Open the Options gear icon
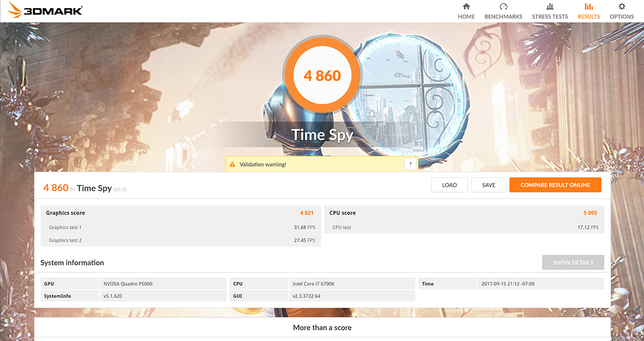This screenshot has height=341, width=644. click(621, 7)
